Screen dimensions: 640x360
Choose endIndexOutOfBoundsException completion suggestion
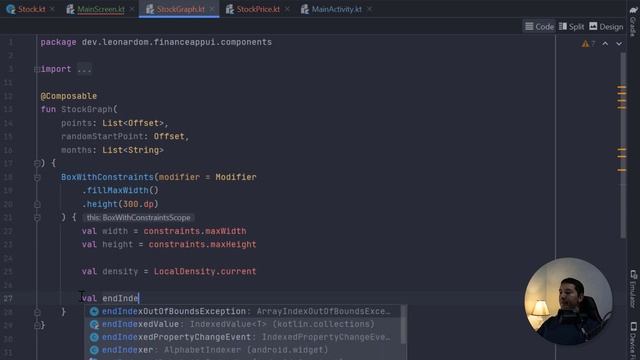point(242,311)
